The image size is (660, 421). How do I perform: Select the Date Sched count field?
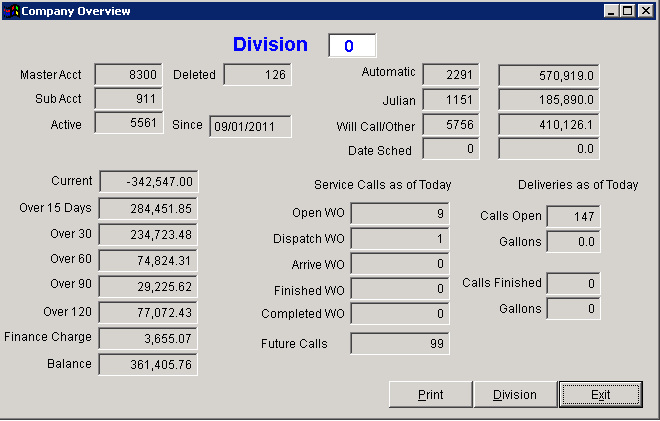tap(451, 149)
